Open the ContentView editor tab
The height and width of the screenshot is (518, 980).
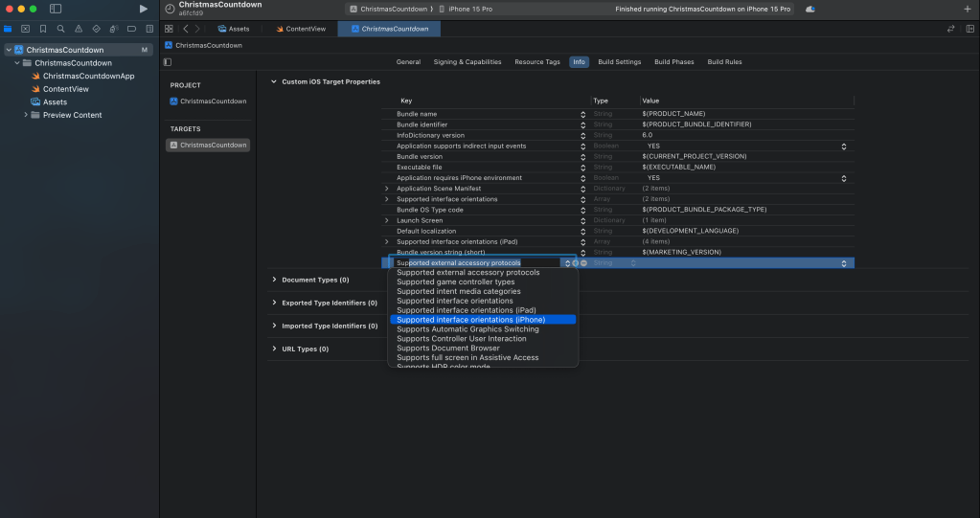(303, 29)
